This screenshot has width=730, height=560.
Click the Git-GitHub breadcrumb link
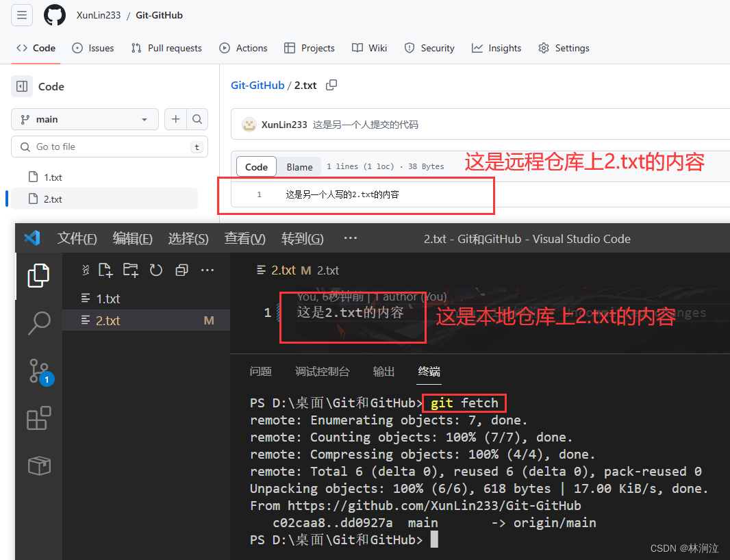(257, 85)
